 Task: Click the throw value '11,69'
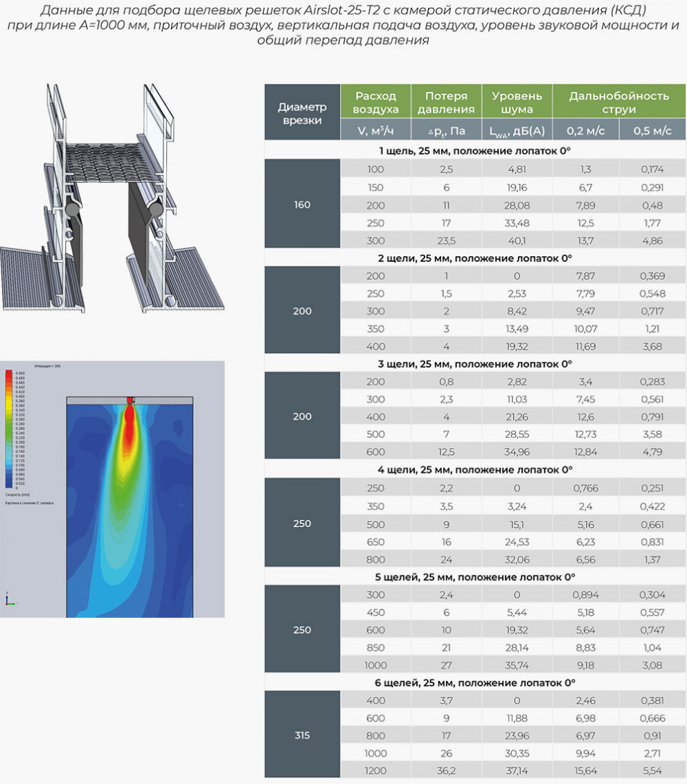tap(585, 346)
